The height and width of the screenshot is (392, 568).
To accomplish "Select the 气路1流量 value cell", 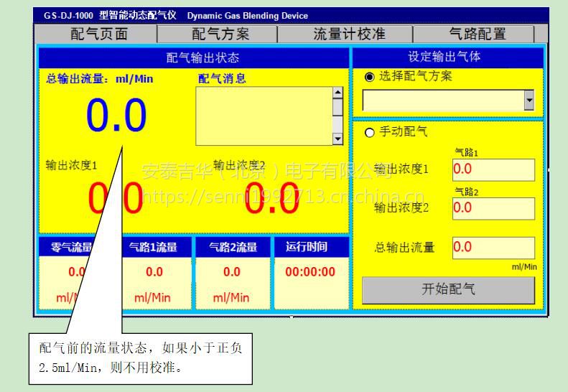I will pyautogui.click(x=154, y=272).
